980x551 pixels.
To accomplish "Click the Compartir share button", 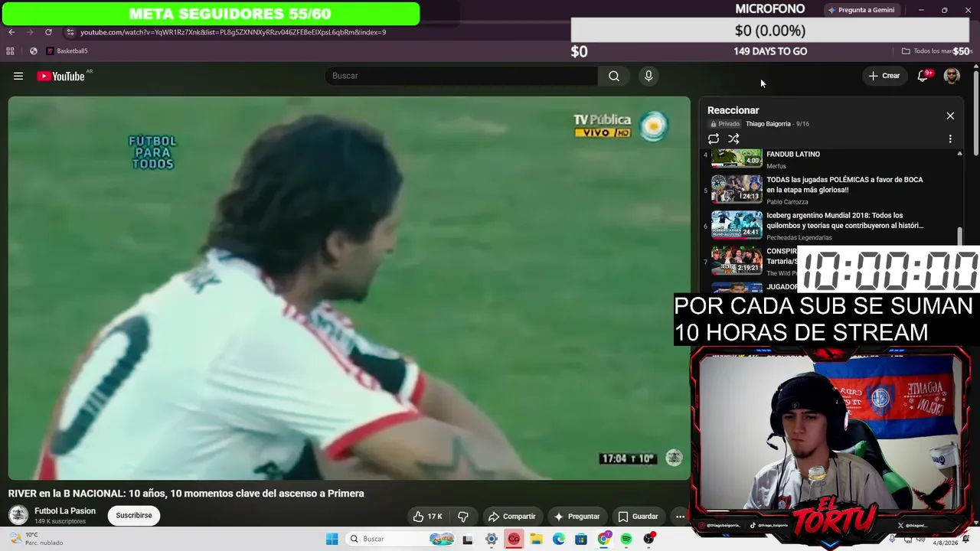I will 511,517.
